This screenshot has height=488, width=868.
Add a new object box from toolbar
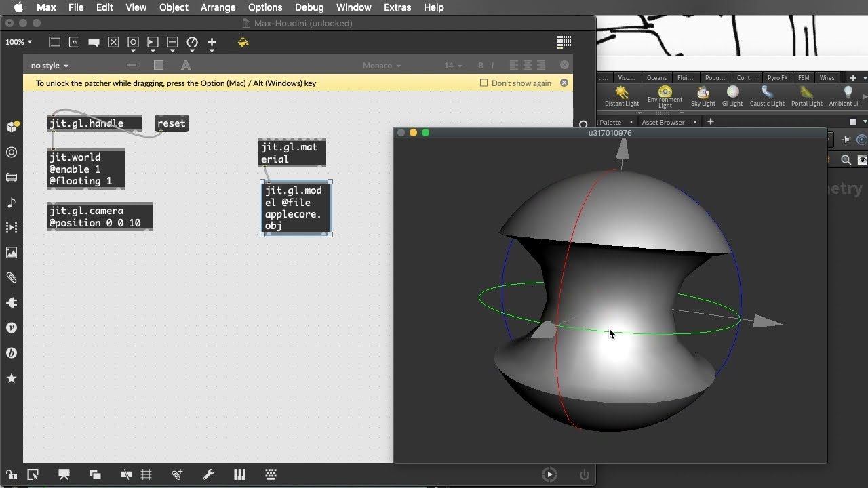click(x=55, y=42)
